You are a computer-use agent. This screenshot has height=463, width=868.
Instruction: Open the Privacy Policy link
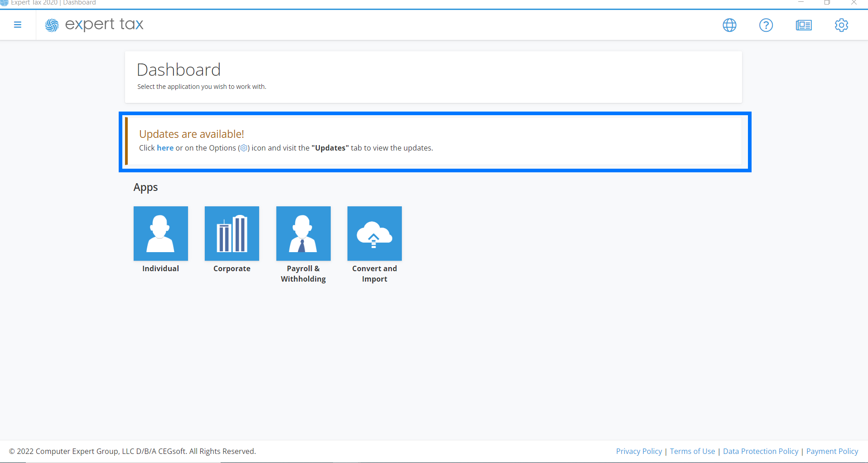[639, 451]
